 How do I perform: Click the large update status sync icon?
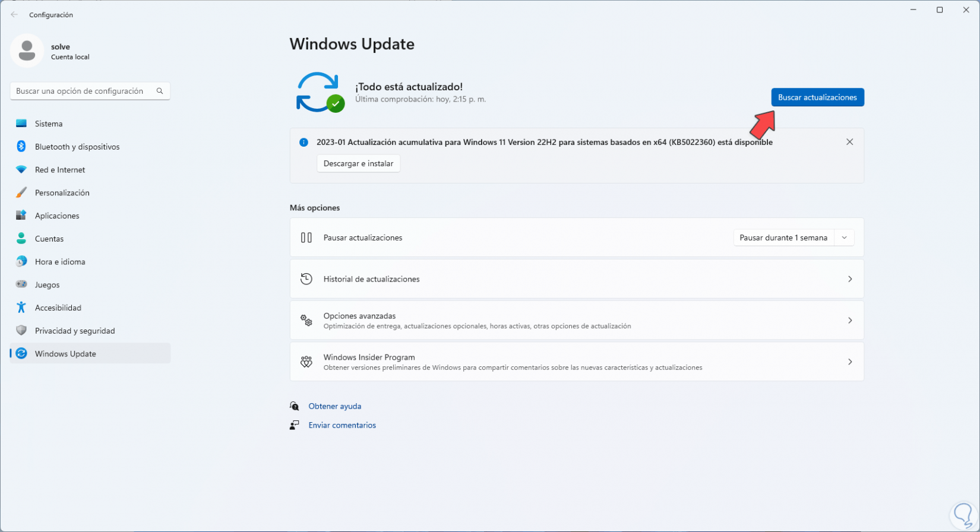click(x=320, y=92)
